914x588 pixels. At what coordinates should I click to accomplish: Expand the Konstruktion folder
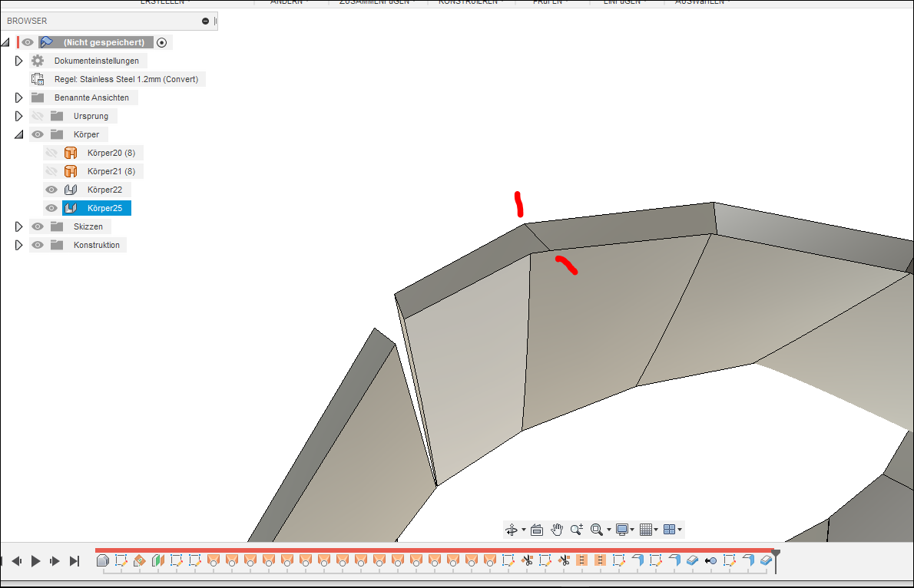19,244
